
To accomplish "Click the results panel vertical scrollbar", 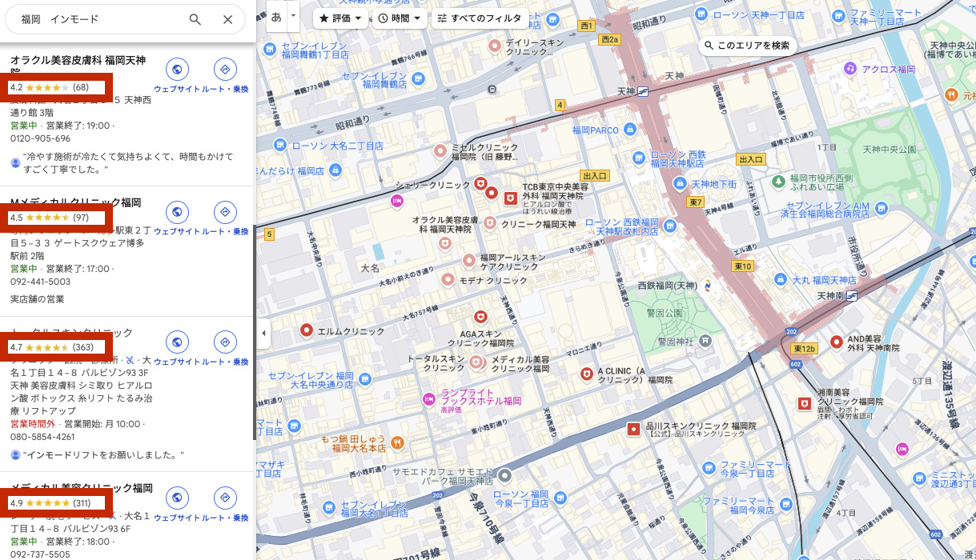I will pyautogui.click(x=255, y=332).
